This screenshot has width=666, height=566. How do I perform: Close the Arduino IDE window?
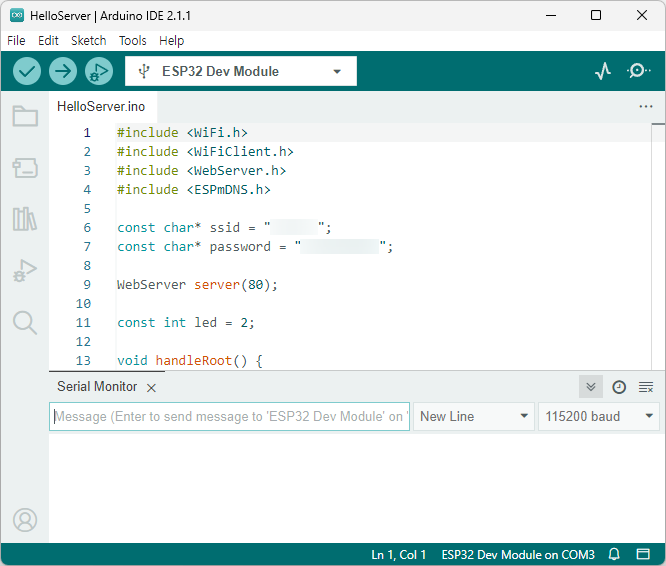pyautogui.click(x=642, y=16)
